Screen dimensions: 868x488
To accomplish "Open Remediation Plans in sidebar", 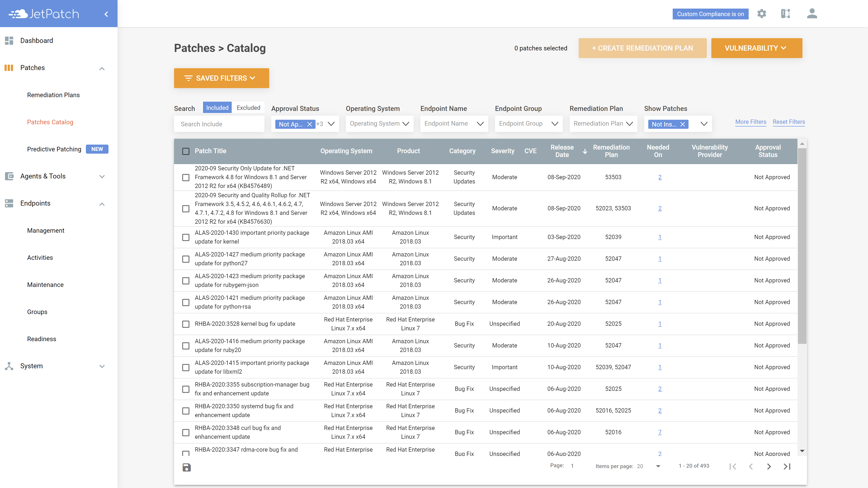I will (53, 95).
